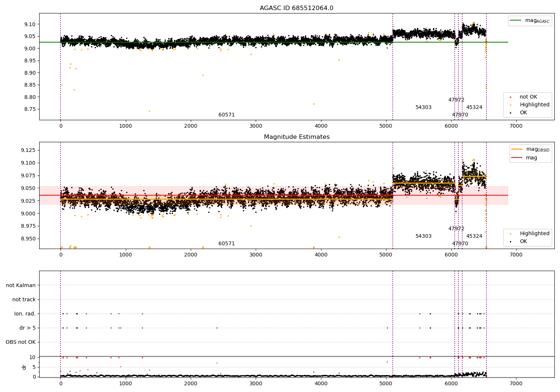Click the 9.10 tick on the top plot

30,24
